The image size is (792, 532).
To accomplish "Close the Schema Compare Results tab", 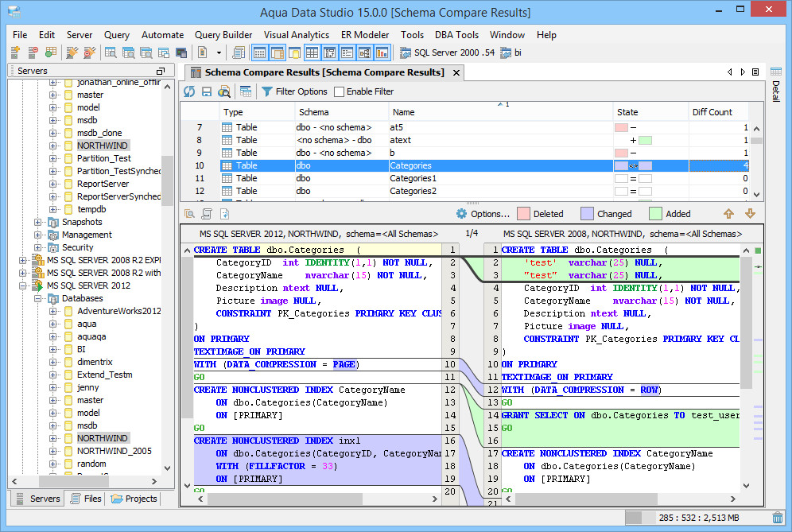I will [x=456, y=72].
